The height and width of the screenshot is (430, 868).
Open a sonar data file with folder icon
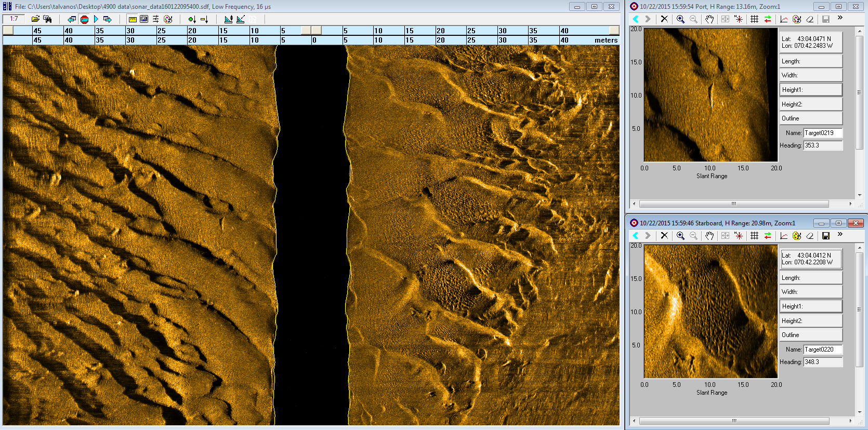pyautogui.click(x=35, y=19)
